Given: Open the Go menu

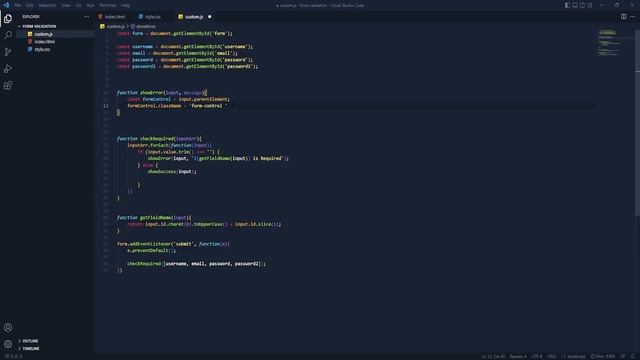Looking at the screenshot, I should click(78, 5).
